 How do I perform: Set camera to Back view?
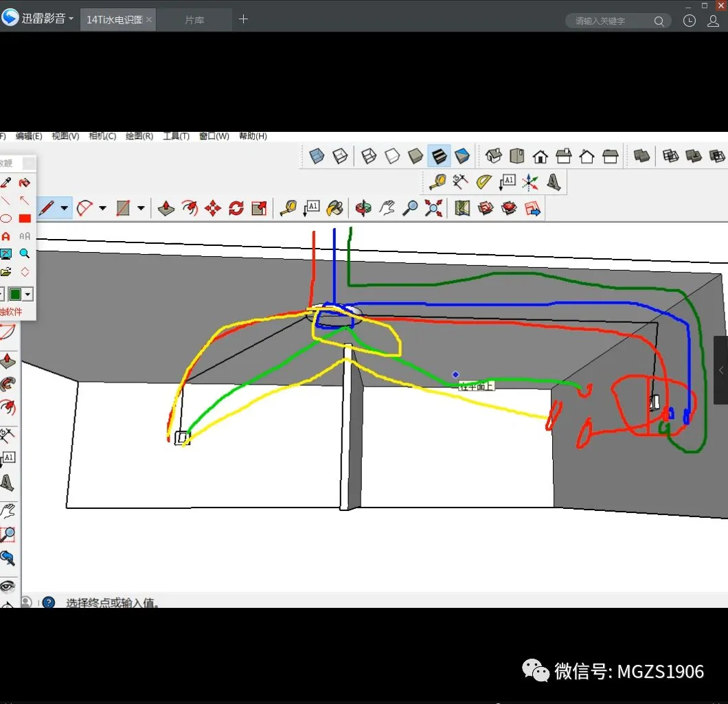point(587,157)
